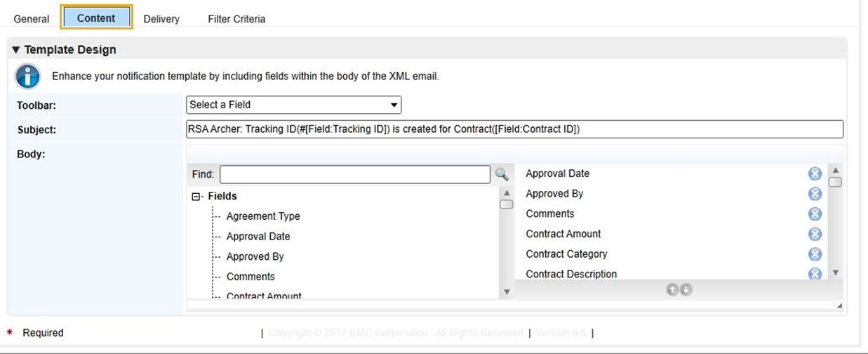Click the selected fields scrollbar thumb
This screenshot has height=354, width=868.
tap(835, 183)
